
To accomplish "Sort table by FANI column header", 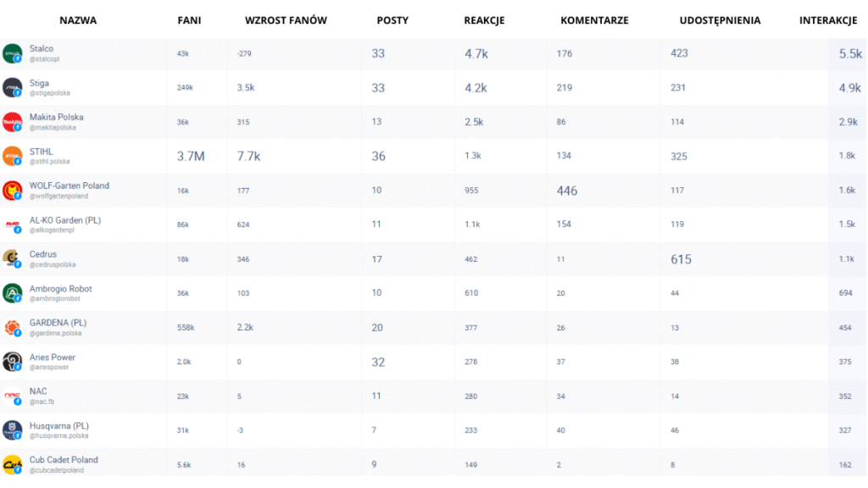I will pyautogui.click(x=189, y=20).
